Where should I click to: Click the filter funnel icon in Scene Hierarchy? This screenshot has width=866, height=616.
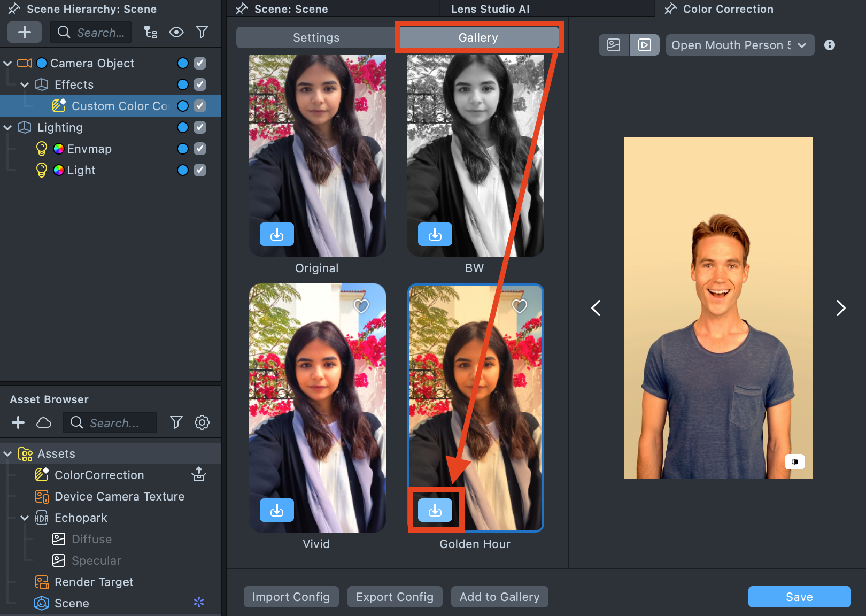(202, 32)
